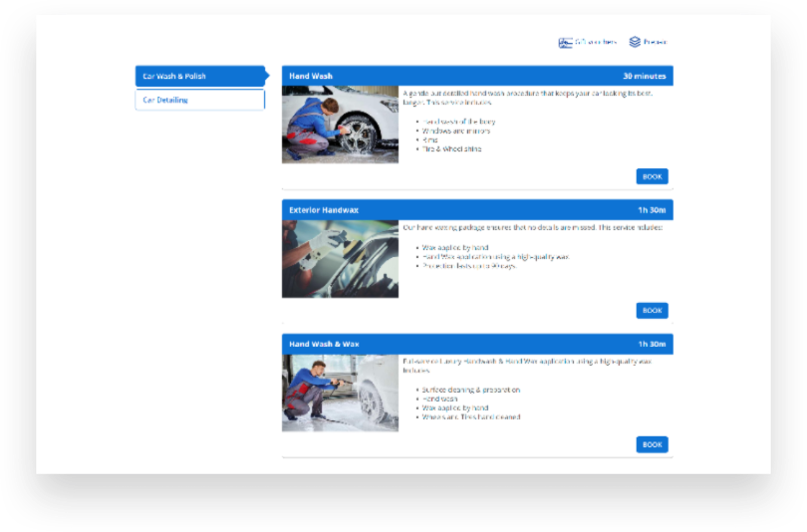The width and height of the screenshot is (807, 532).
Task: Click the Exterior Handwax 1h 30m duration
Action: 652,210
